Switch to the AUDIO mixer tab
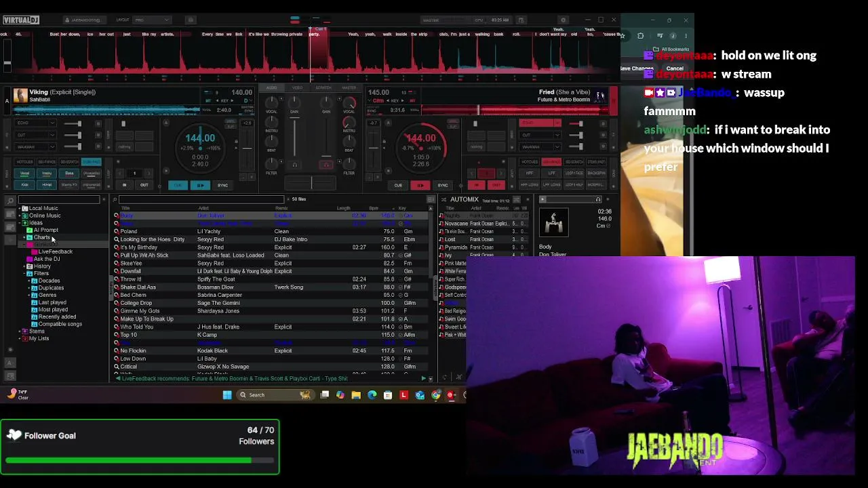 (x=272, y=87)
